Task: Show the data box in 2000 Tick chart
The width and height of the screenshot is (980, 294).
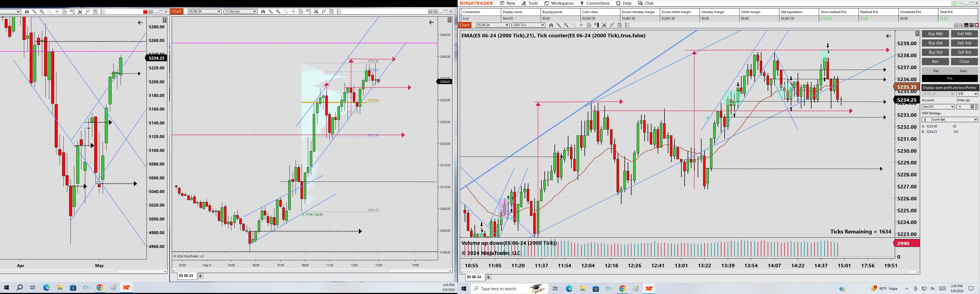Action: (x=589, y=25)
